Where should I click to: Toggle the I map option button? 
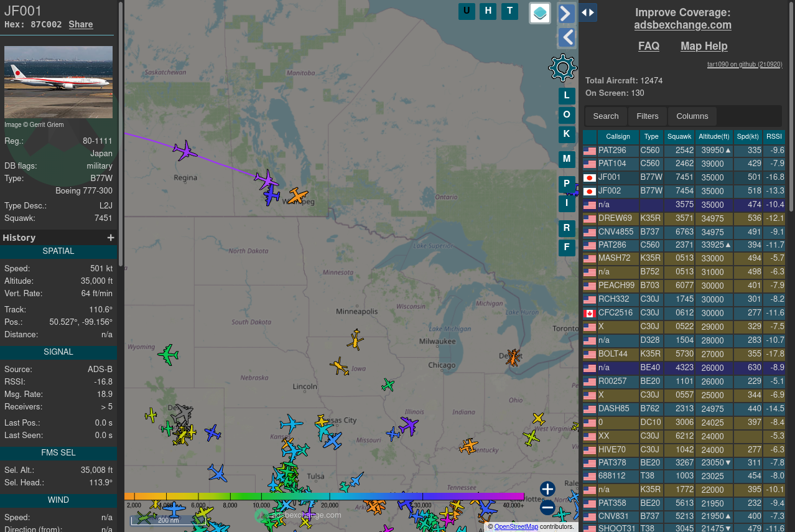567,203
